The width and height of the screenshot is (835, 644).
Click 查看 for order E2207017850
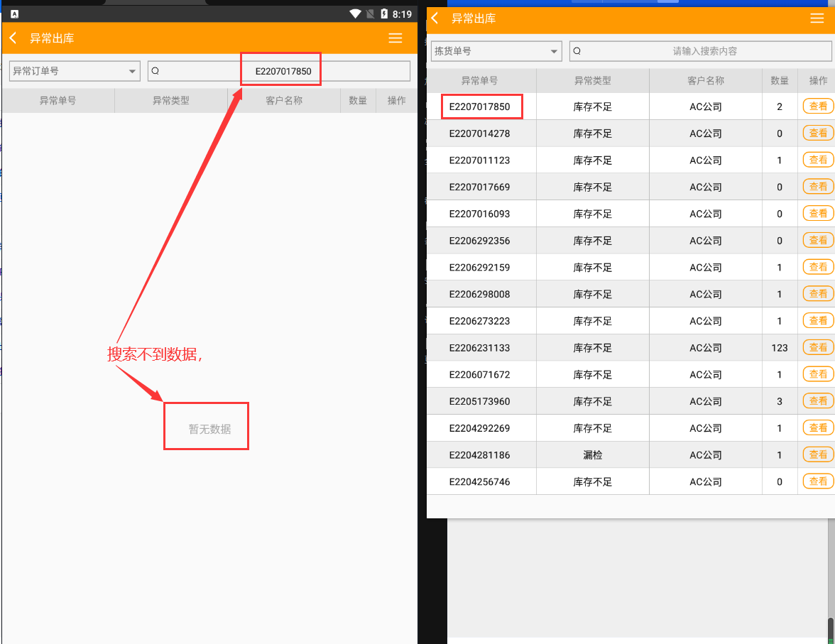click(x=818, y=107)
